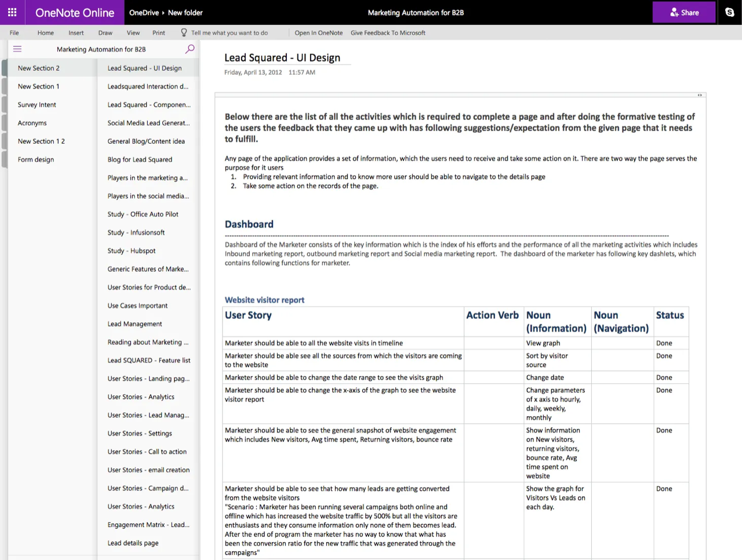Switch to the Print tab
The height and width of the screenshot is (560, 742).
tap(159, 33)
